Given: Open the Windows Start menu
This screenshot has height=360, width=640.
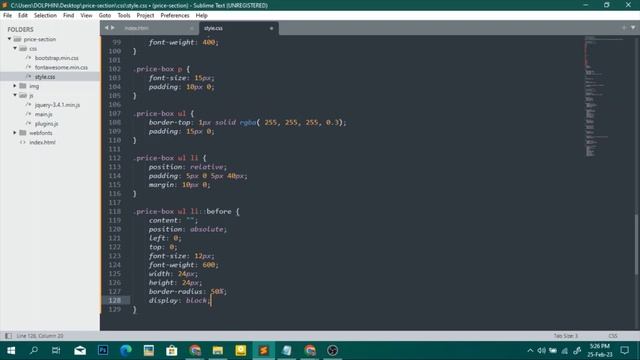Looking at the screenshot, I should (11, 351).
